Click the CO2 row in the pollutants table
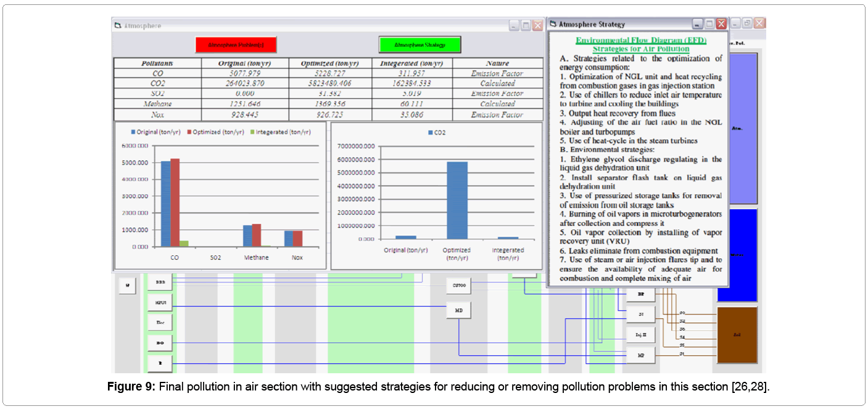The image size is (868, 409). coord(157,83)
